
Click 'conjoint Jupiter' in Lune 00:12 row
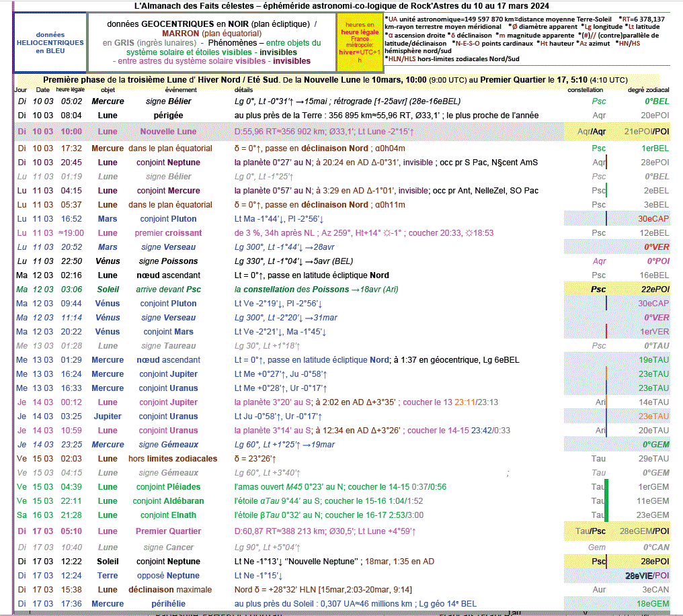tap(168, 402)
